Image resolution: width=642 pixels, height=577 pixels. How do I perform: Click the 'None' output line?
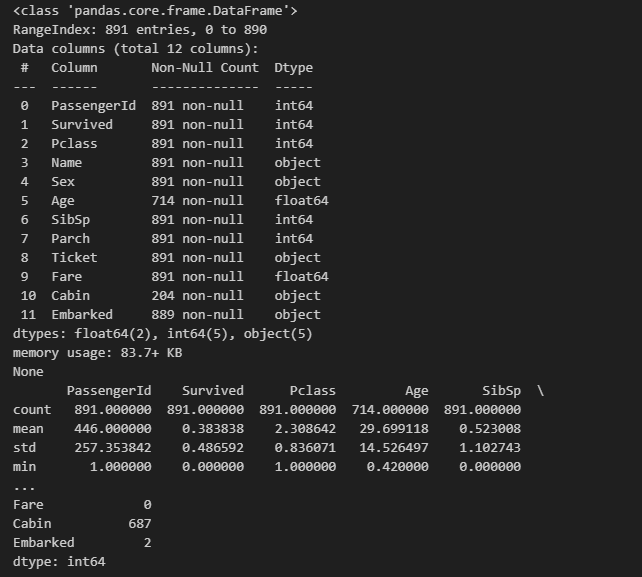pos(28,372)
